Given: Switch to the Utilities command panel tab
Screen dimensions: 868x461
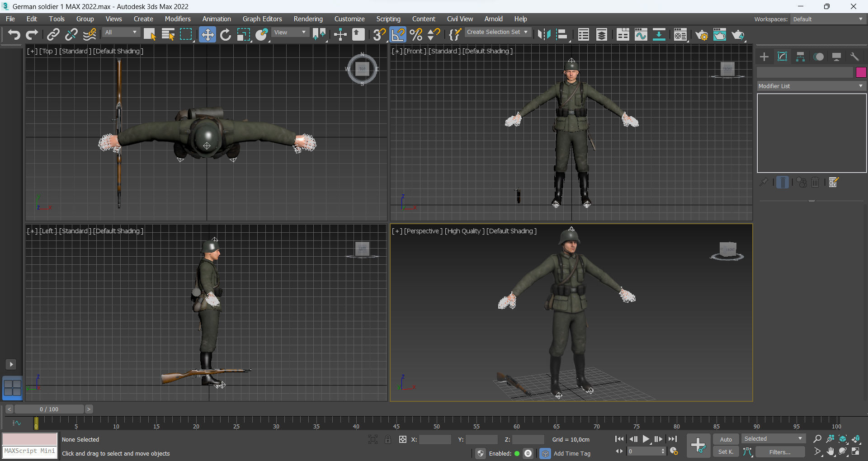Looking at the screenshot, I should pos(854,56).
